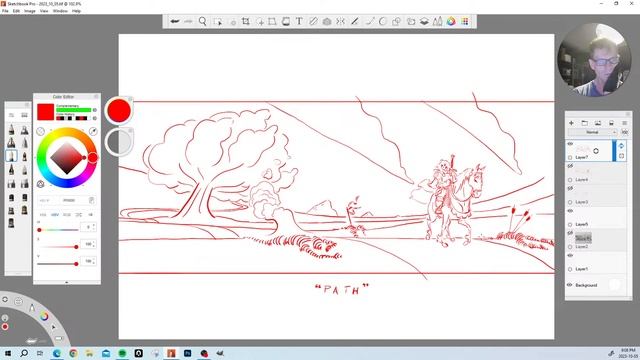Open the Help menu
Viewport: 640px width, 360px height.
click(x=76, y=11)
